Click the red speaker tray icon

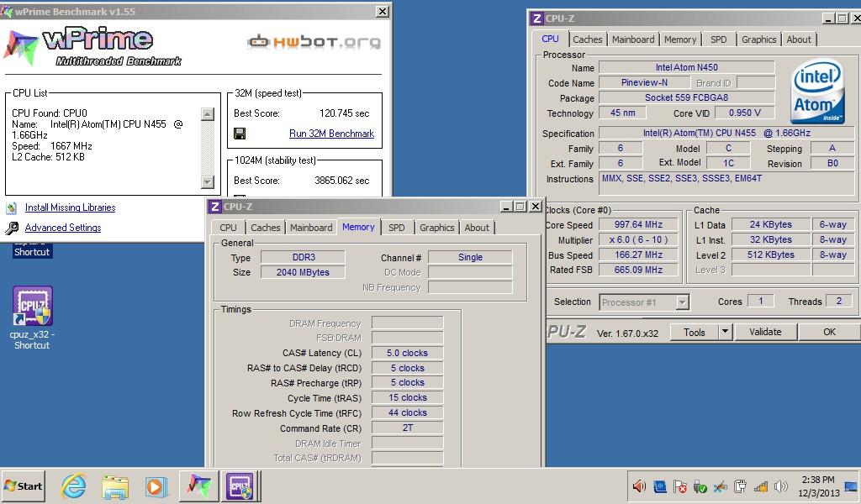point(639,486)
